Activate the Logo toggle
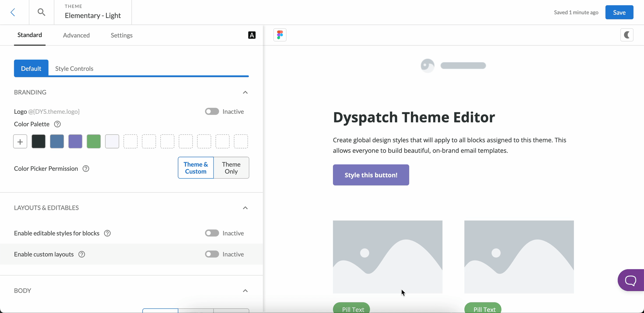The image size is (644, 313). (212, 111)
